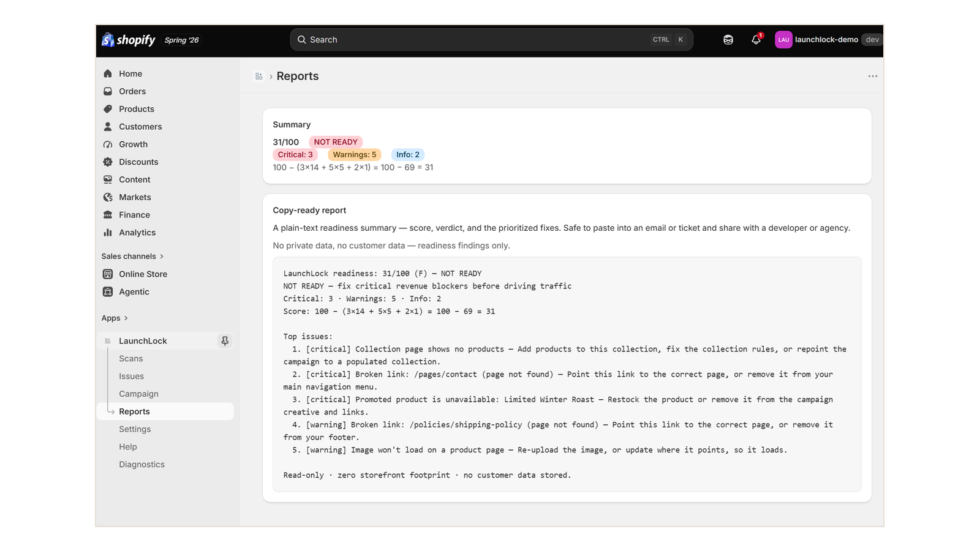Click the search magnifier icon
Viewport: 980px width, 551px height.
(x=302, y=40)
